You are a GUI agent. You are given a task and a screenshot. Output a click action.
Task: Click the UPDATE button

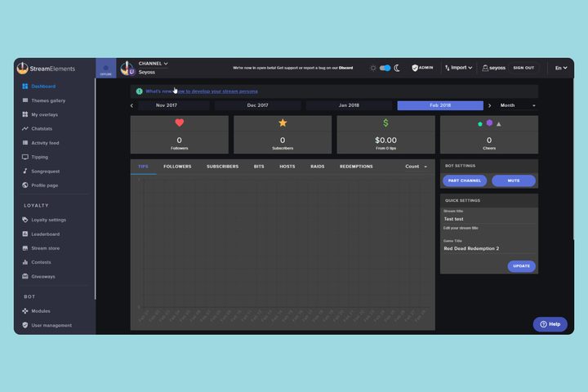(x=522, y=266)
